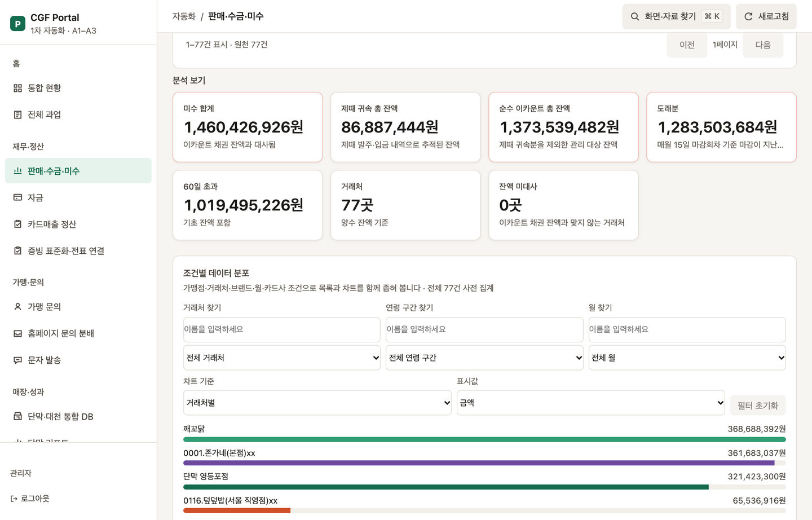Click the refresh arrow icon
Viewport: 812px width, 520px height.
click(x=748, y=16)
